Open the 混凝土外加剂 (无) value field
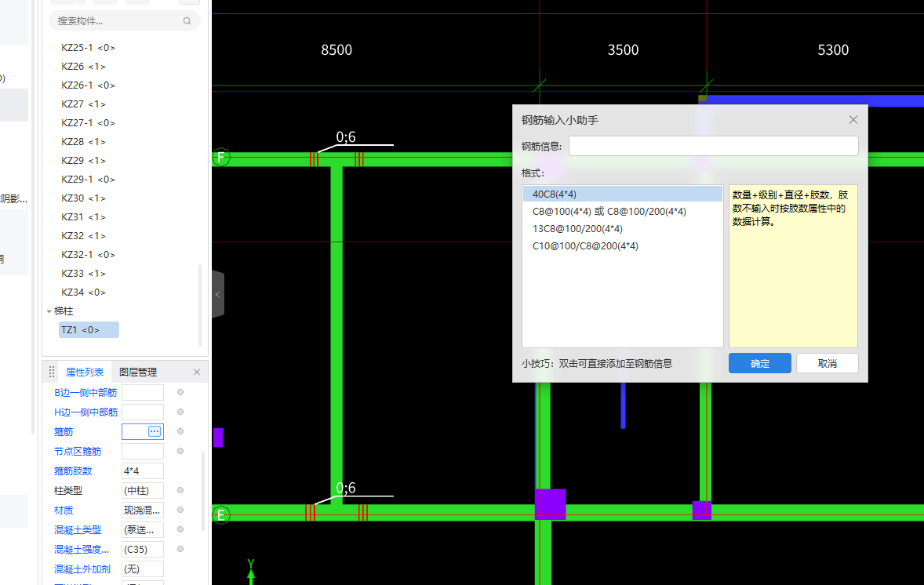This screenshot has height=585, width=924. coord(143,569)
